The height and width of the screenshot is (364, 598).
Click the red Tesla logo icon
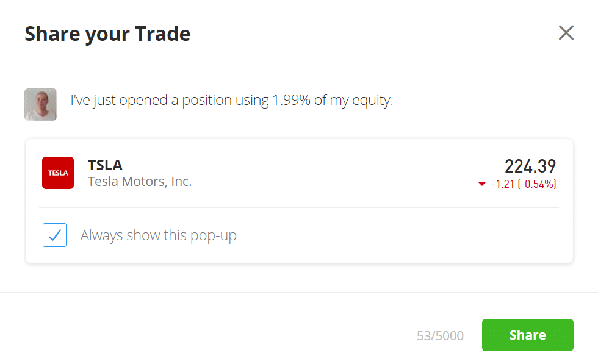(x=58, y=173)
